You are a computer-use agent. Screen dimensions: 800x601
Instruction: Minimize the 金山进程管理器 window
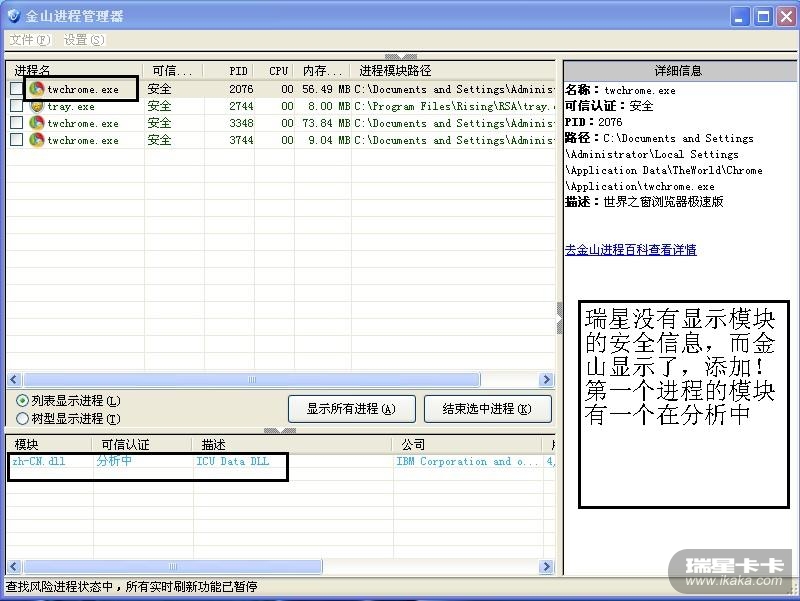pos(738,17)
